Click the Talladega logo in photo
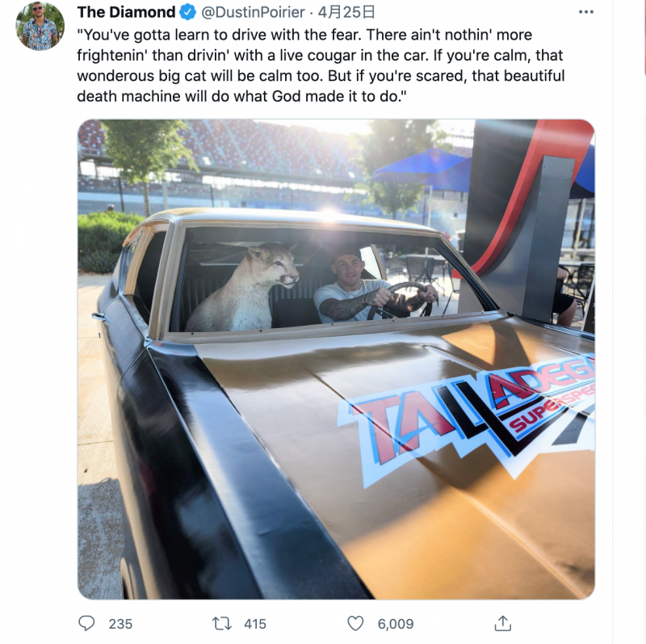The height and width of the screenshot is (644, 646). [468, 419]
